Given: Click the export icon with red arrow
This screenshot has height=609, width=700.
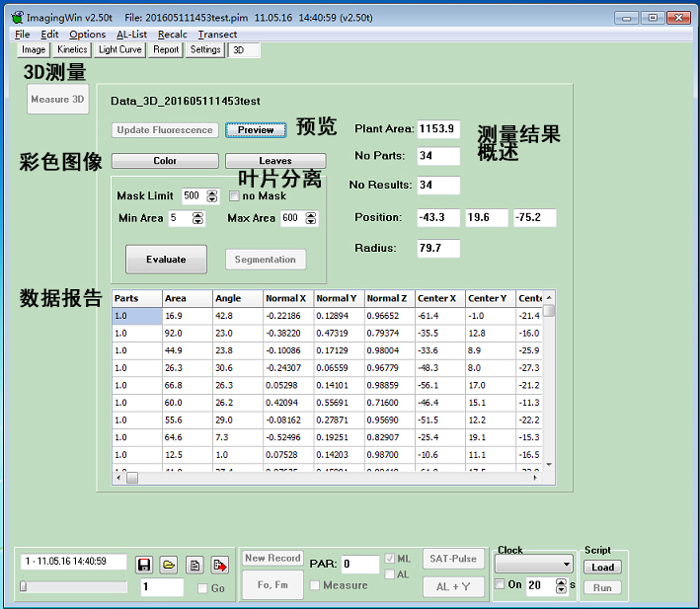Looking at the screenshot, I should [x=219, y=565].
